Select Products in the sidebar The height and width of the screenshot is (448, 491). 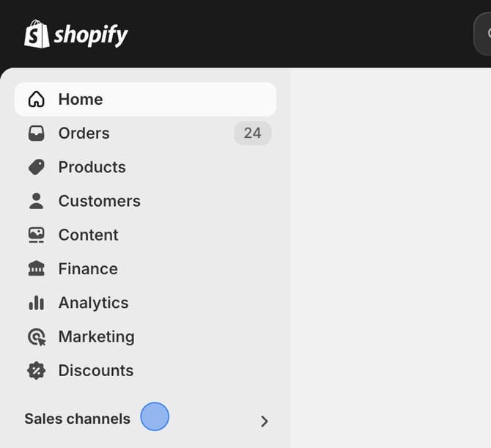point(92,167)
